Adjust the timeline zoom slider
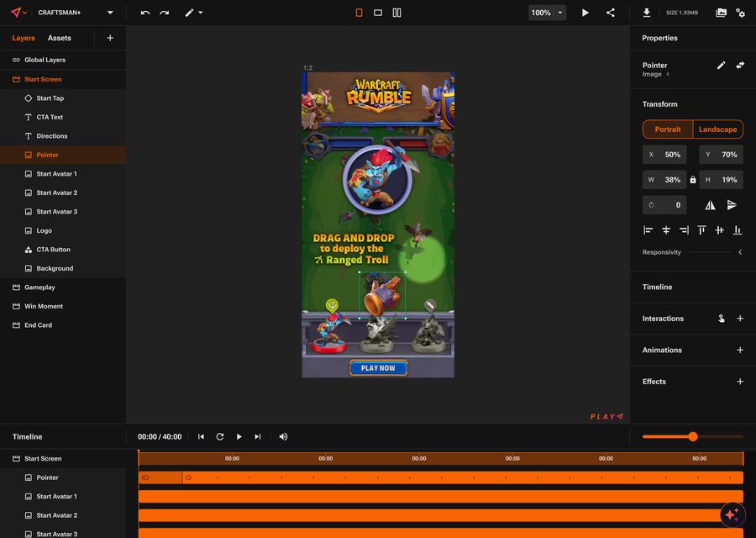 point(693,436)
